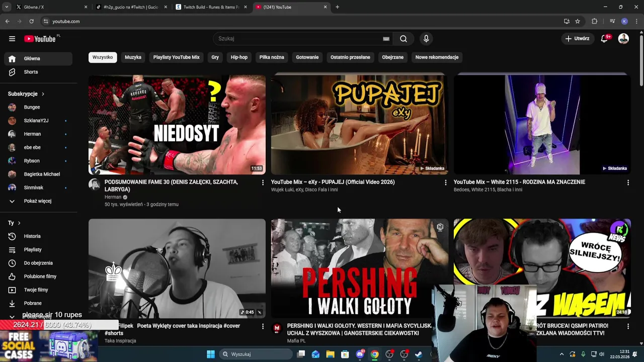Open Polubione filmy liked videos
This screenshot has width=644, height=362.
(x=38, y=277)
